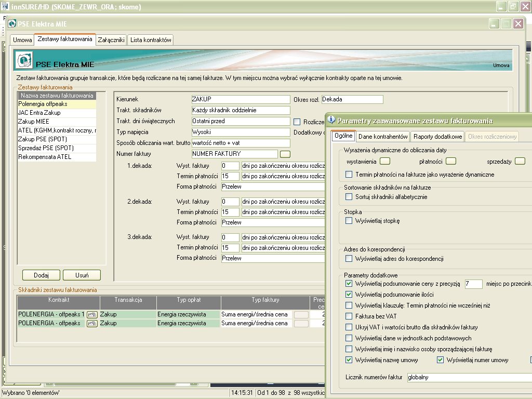Uncheck Wyświetlaj nazwę umowy

click(x=349, y=360)
